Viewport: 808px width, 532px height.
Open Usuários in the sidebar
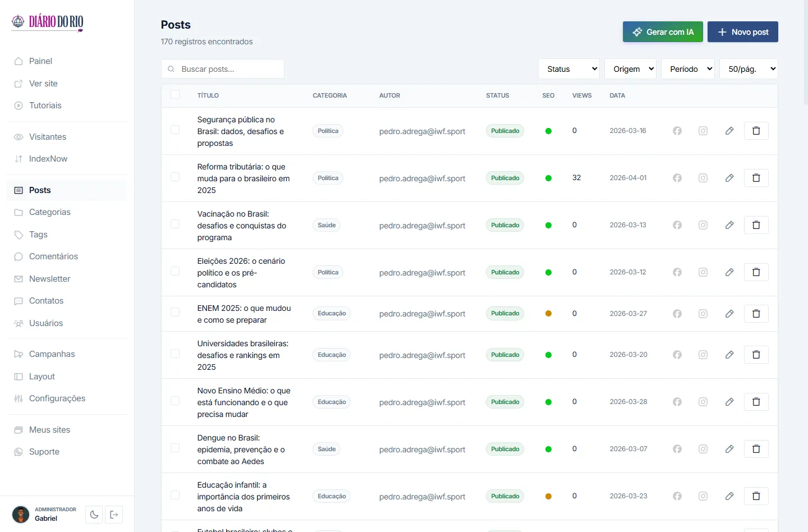coord(67,323)
